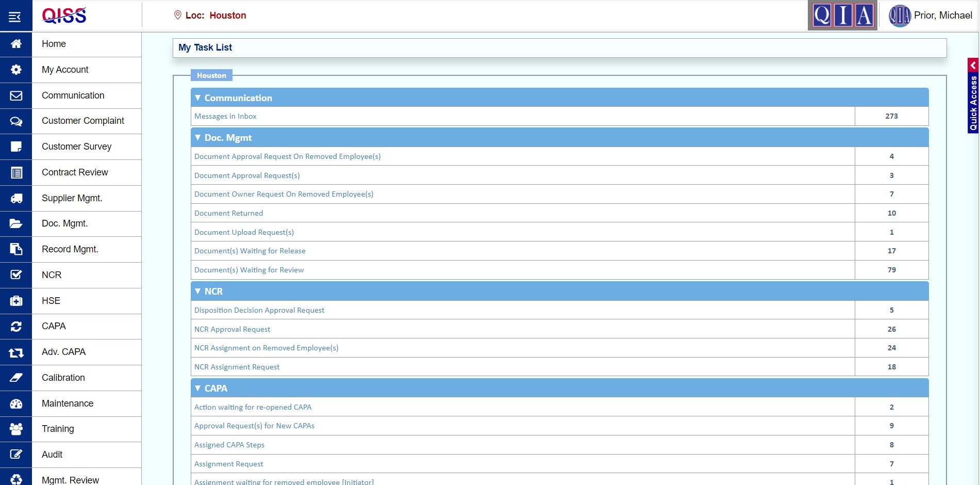Click the Prior, Michael profile avatar
This screenshot has width=980, height=485.
point(900,15)
